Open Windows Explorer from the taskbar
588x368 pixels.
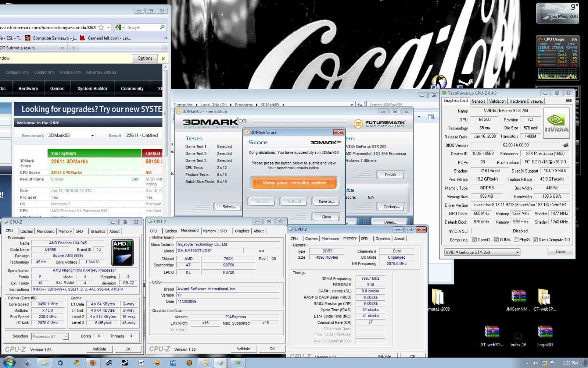(x=44, y=362)
